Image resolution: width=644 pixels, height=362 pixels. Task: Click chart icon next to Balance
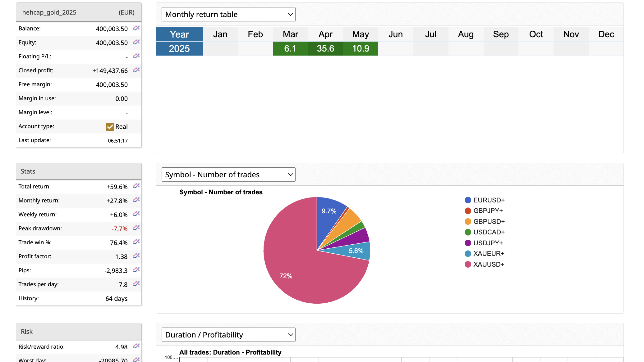pos(136,28)
